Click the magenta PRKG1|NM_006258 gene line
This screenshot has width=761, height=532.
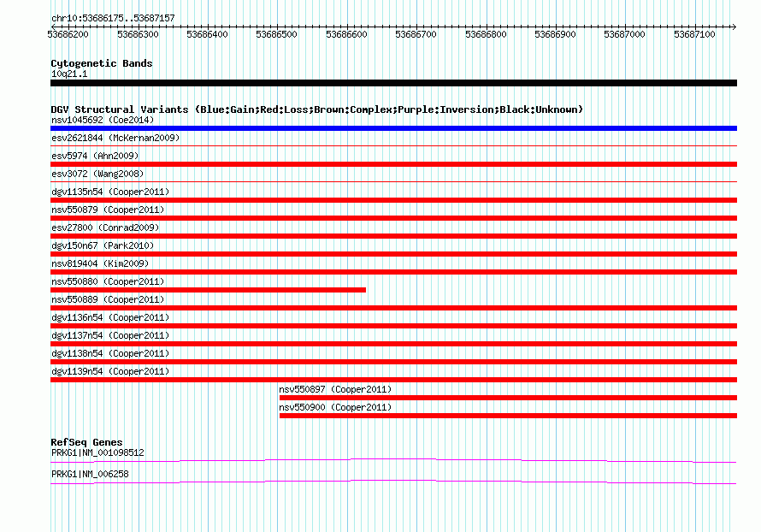(393, 482)
